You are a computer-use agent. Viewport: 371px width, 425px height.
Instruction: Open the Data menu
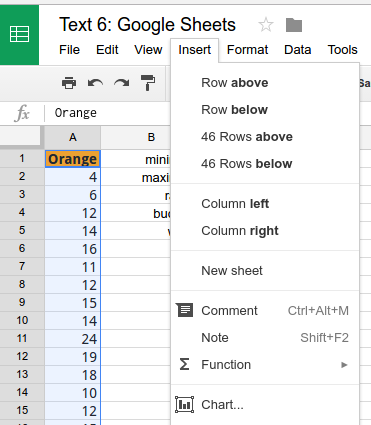(x=298, y=50)
